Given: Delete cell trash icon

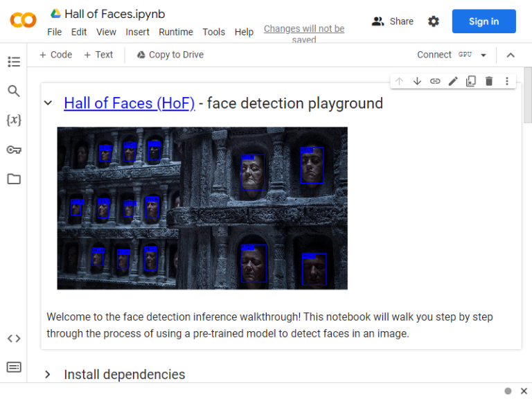Looking at the screenshot, I should click(489, 81).
